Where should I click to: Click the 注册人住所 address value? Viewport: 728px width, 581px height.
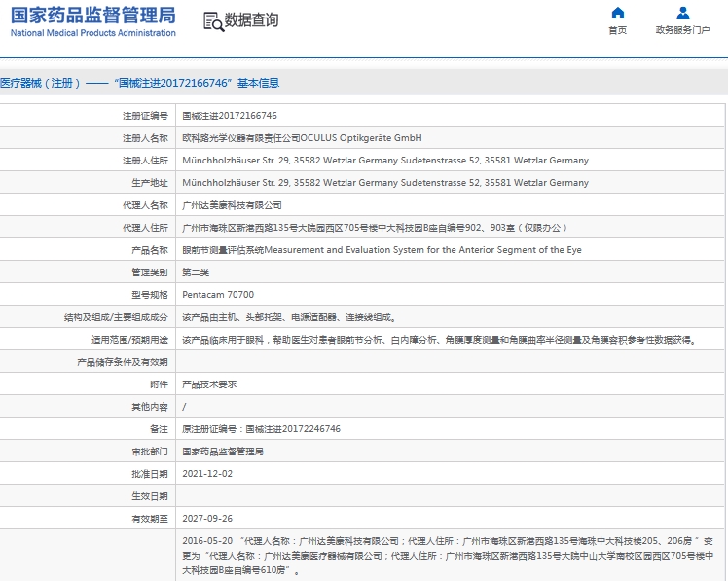pos(385,161)
